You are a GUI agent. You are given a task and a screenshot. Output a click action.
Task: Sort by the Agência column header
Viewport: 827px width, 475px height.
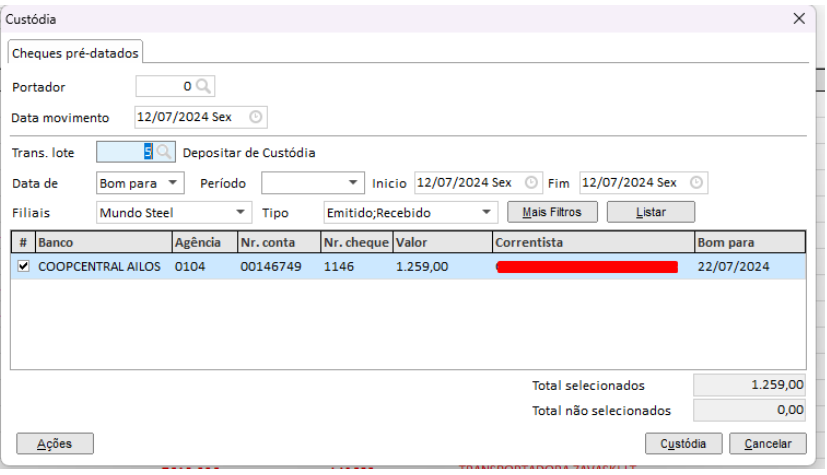click(x=205, y=243)
